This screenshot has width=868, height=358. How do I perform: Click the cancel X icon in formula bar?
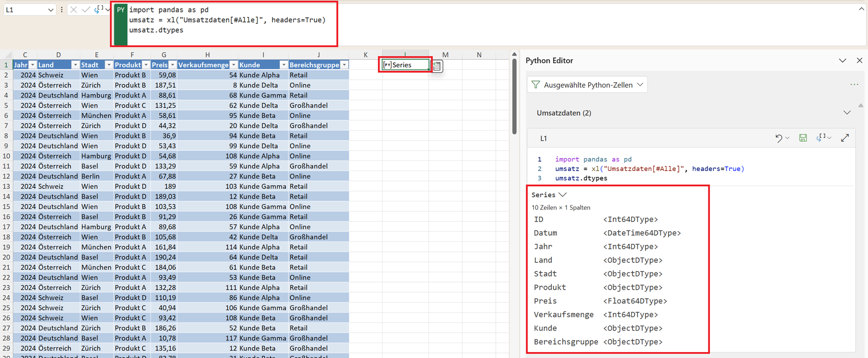point(73,9)
